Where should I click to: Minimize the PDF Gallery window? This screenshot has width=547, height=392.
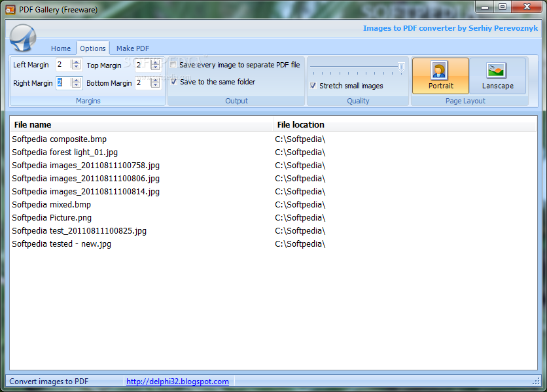[485, 7]
